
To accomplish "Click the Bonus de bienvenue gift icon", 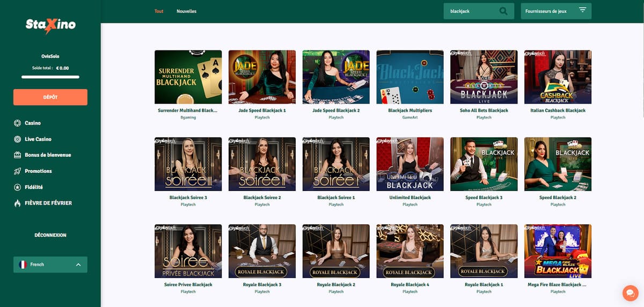I will click(x=18, y=155).
